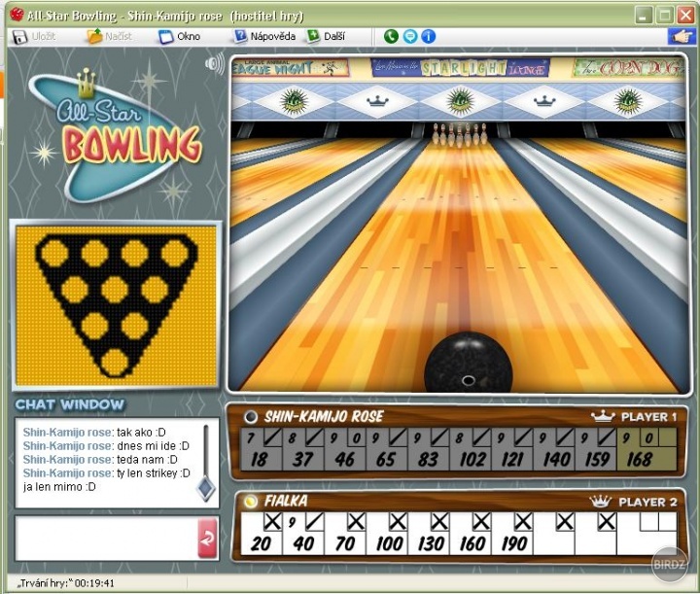Viewport: 700px width, 594px height.
Task: Click Player 2 frame score 70
Action: [x=344, y=543]
